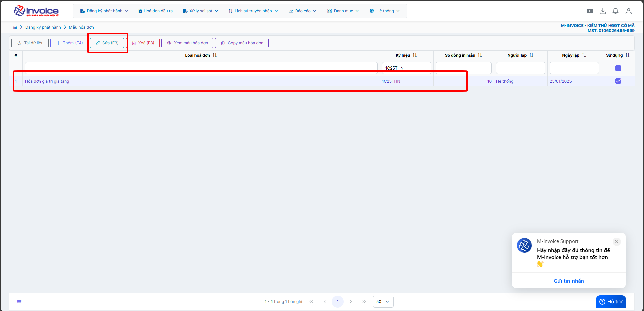Go to previous page
The image size is (644, 311).
coord(325,302)
